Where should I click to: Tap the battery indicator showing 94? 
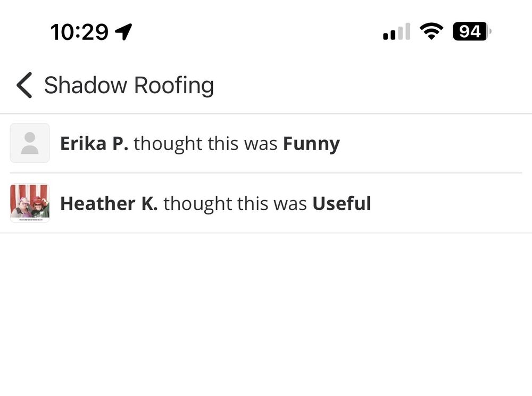click(469, 31)
